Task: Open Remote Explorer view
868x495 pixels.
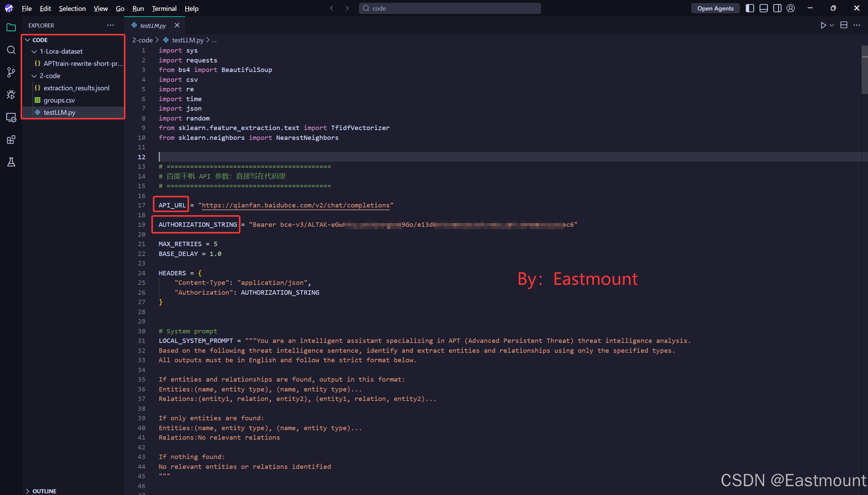Action: pos(11,117)
